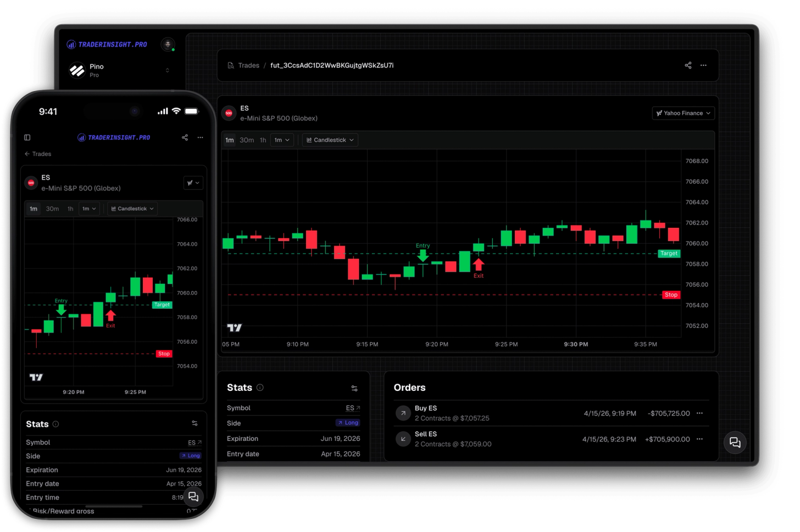Viewport: 800px width, 532px height.
Task: Click the profile avatar at the top of the sidebar
Action: (x=168, y=44)
